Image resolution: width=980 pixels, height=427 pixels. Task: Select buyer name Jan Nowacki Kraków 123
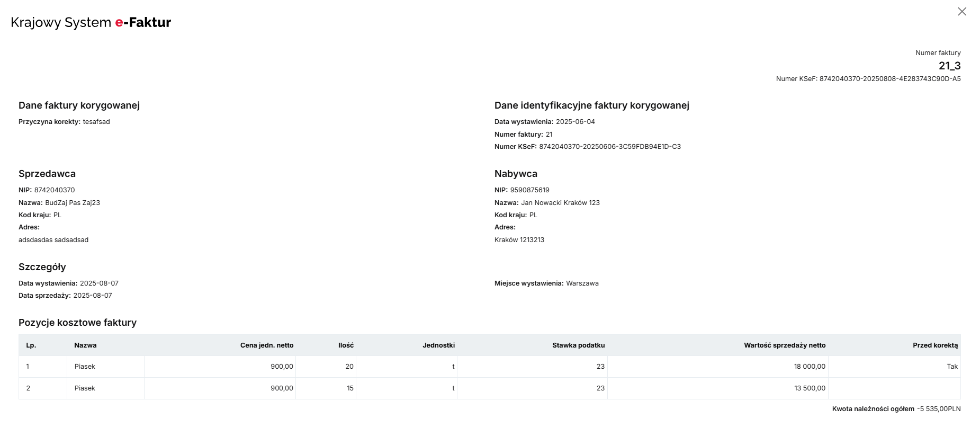point(560,203)
